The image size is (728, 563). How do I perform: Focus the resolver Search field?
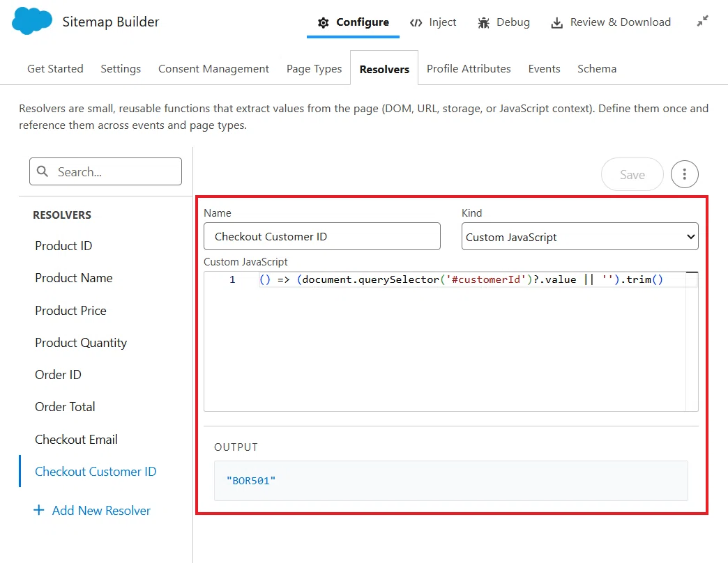[x=105, y=171]
